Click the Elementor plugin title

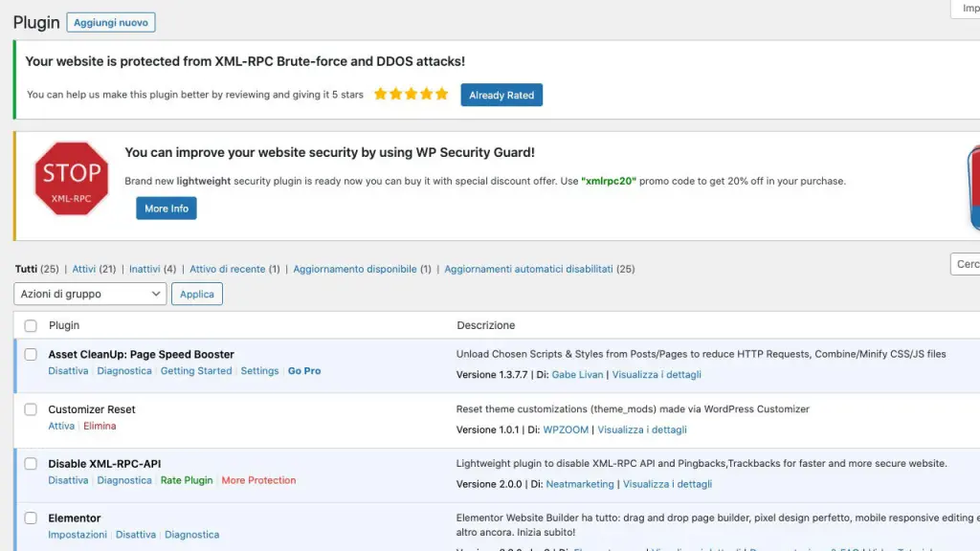(75, 518)
